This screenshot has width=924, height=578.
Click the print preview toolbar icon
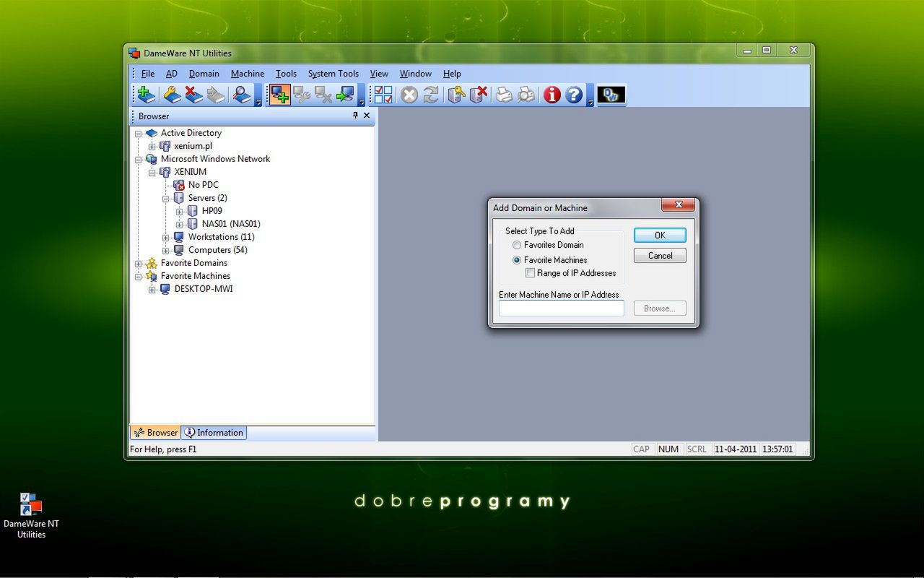[526, 95]
